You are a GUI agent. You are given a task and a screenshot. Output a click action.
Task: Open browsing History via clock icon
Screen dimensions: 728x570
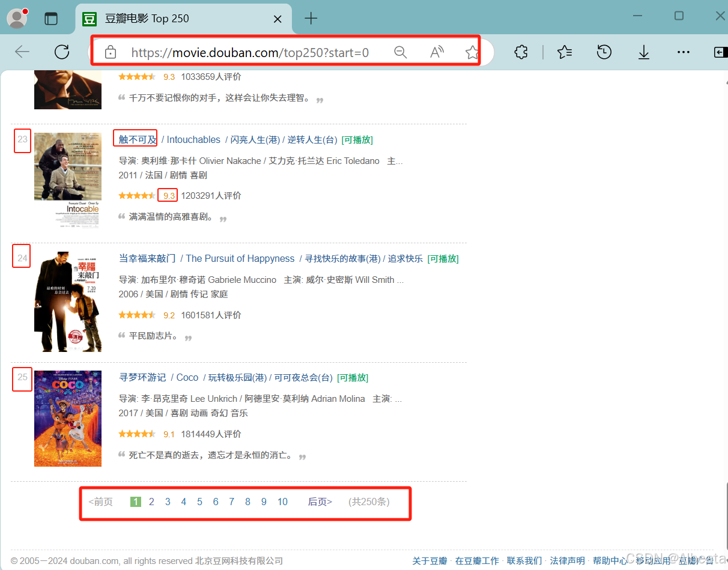[604, 52]
